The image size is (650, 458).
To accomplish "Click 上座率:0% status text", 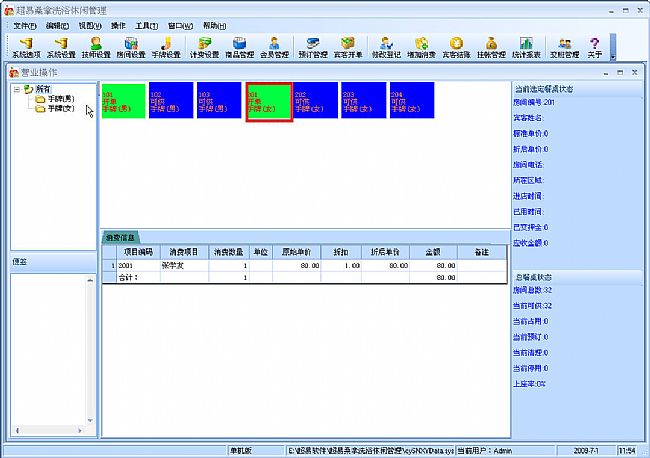I will tap(529, 384).
